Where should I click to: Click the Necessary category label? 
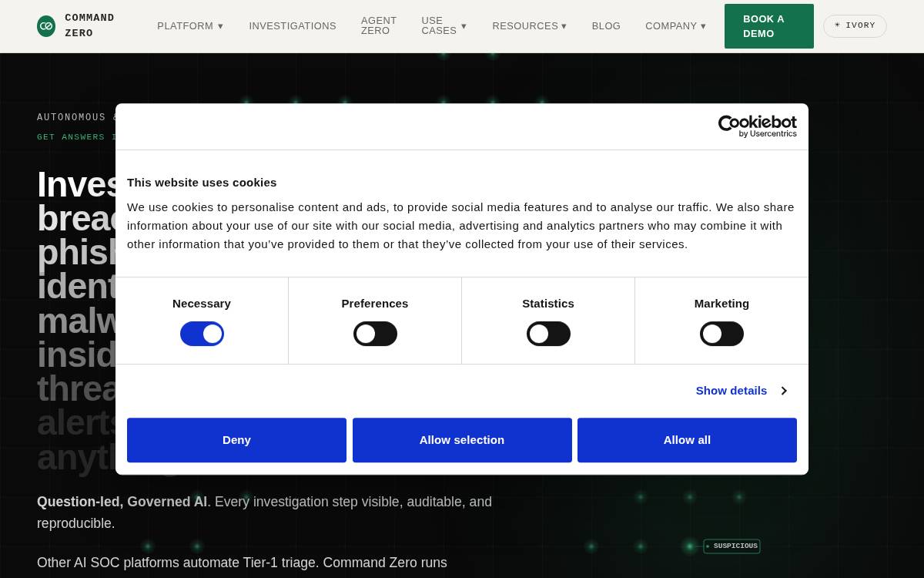pyautogui.click(x=202, y=304)
